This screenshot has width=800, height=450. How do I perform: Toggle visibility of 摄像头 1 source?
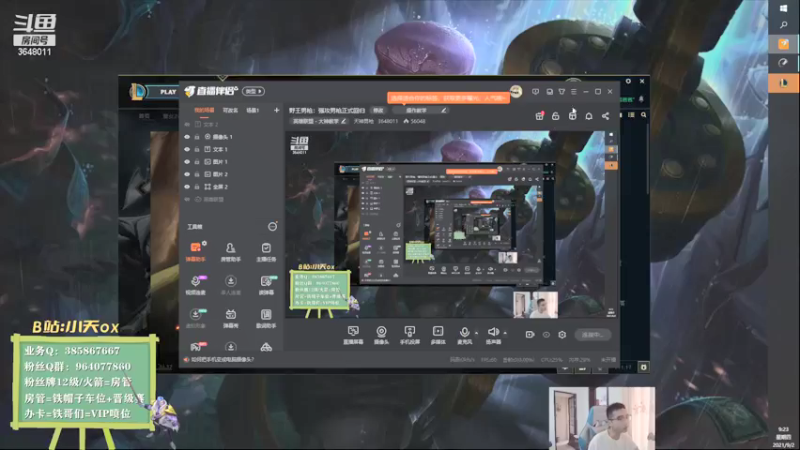[x=187, y=137]
